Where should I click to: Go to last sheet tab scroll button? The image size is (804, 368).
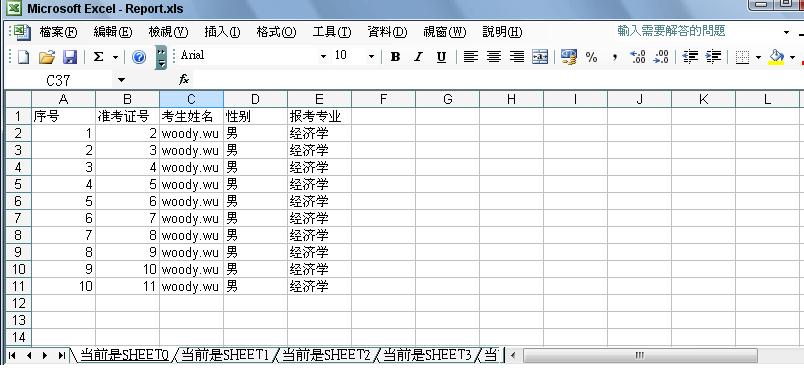62,355
